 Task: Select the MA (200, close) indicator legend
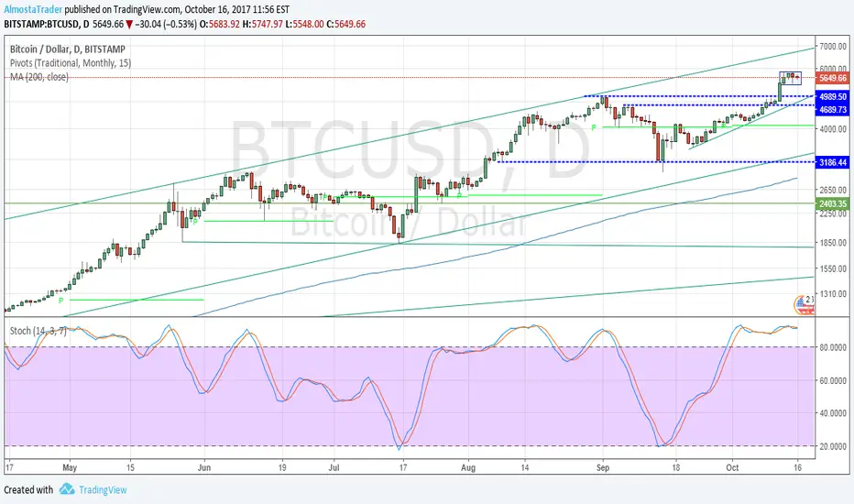pos(39,77)
